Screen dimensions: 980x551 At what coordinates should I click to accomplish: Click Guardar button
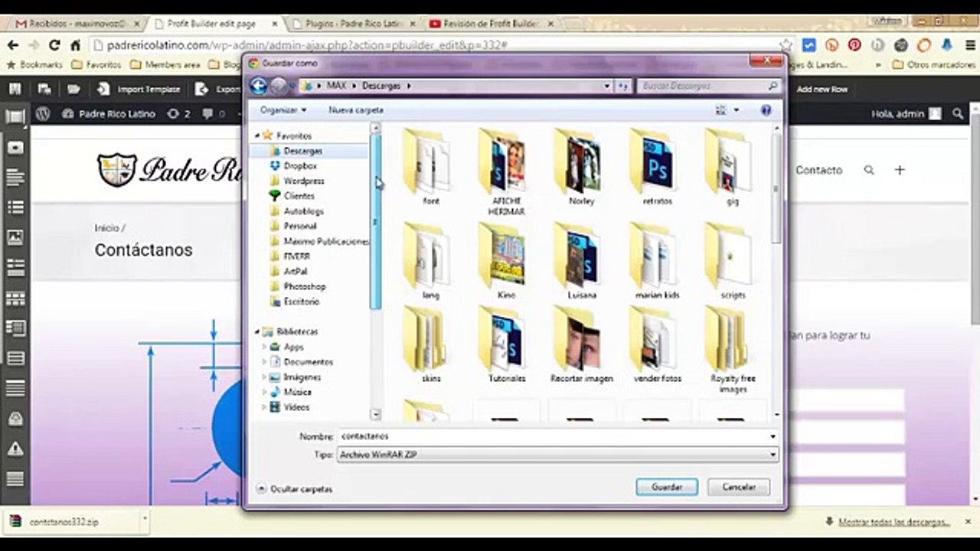click(x=667, y=487)
